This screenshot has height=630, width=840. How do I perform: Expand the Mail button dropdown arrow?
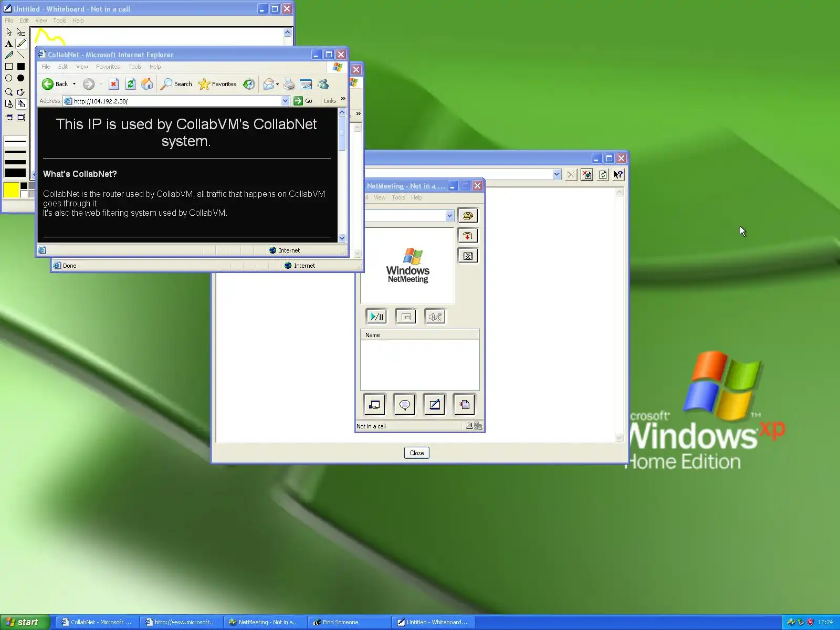(x=277, y=84)
